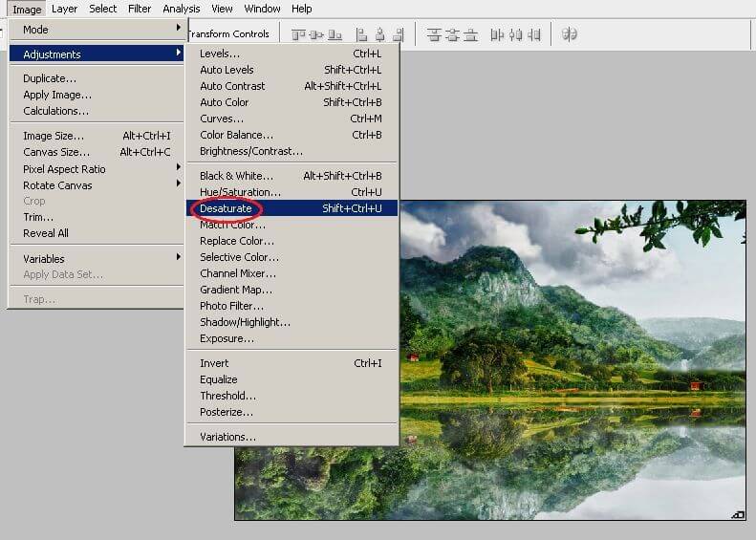This screenshot has width=756, height=540.
Task: Choose Apply Image... item
Action: click(97, 95)
